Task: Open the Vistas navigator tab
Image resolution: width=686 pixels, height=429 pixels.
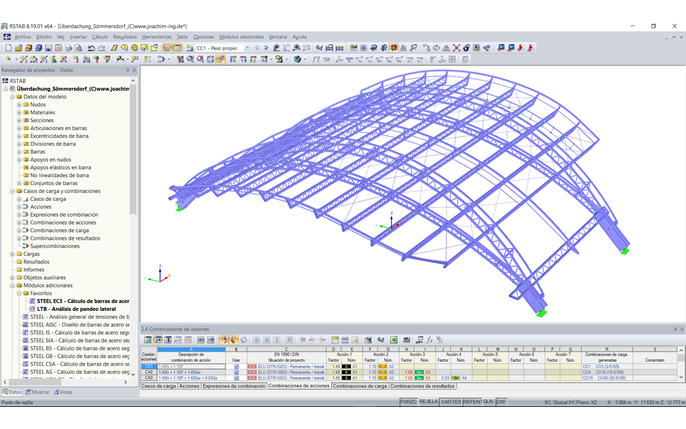Action: click(64, 392)
